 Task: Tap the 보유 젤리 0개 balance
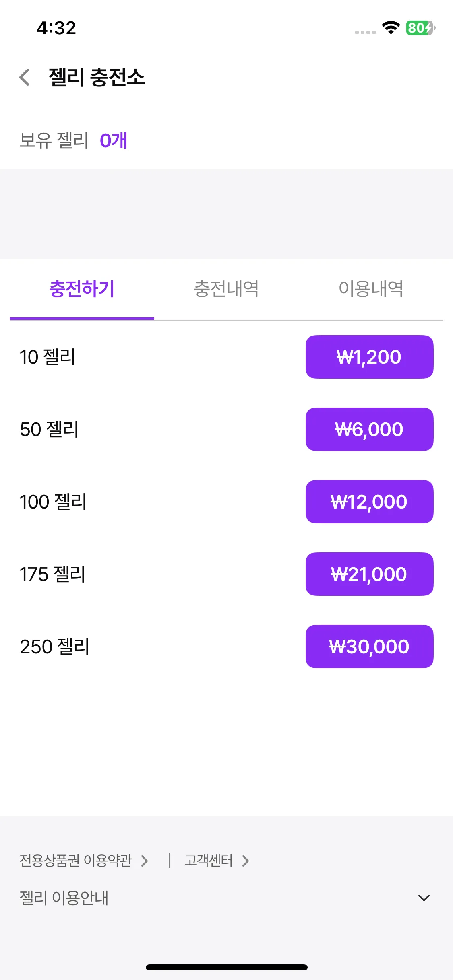[73, 140]
